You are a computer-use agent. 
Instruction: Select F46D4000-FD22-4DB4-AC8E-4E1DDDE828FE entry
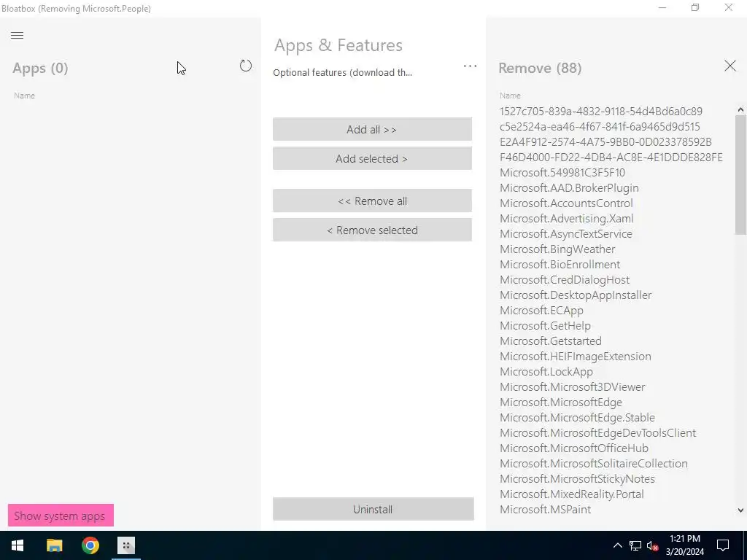point(611,157)
